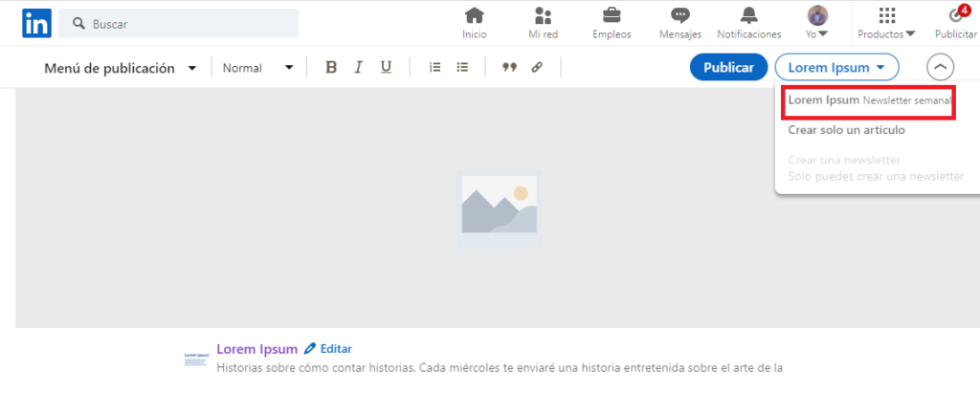The height and width of the screenshot is (394, 980).
Task: Expand the Productos grid menu
Action: click(x=886, y=23)
